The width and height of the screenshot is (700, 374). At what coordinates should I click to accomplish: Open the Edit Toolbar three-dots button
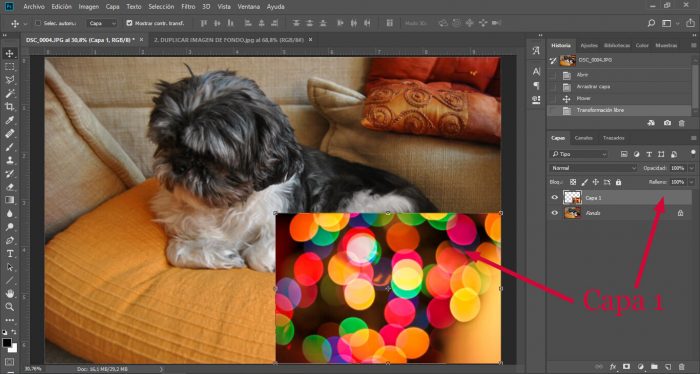pyautogui.click(x=9, y=320)
